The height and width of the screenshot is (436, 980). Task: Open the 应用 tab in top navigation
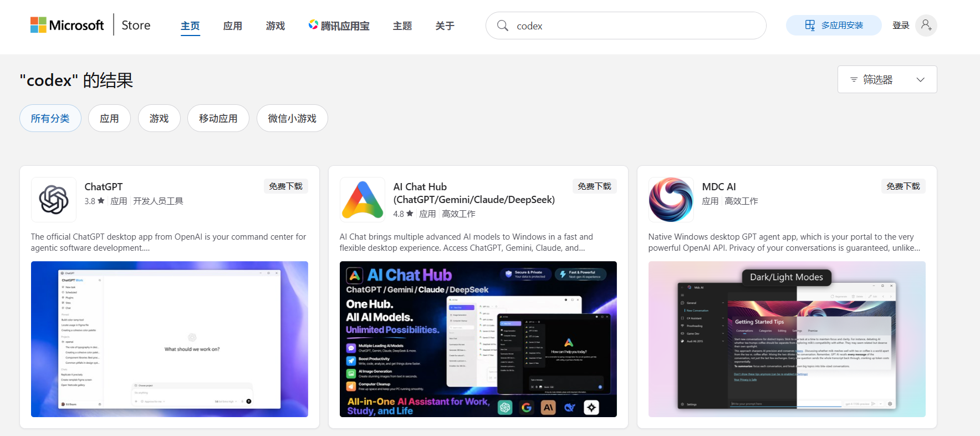233,26
